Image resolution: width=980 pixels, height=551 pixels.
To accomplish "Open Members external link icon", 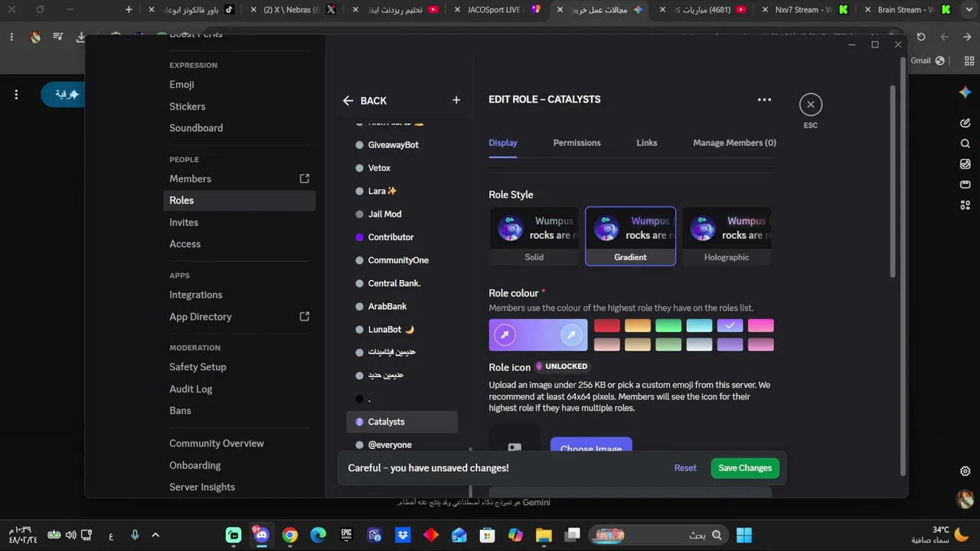I will point(305,178).
